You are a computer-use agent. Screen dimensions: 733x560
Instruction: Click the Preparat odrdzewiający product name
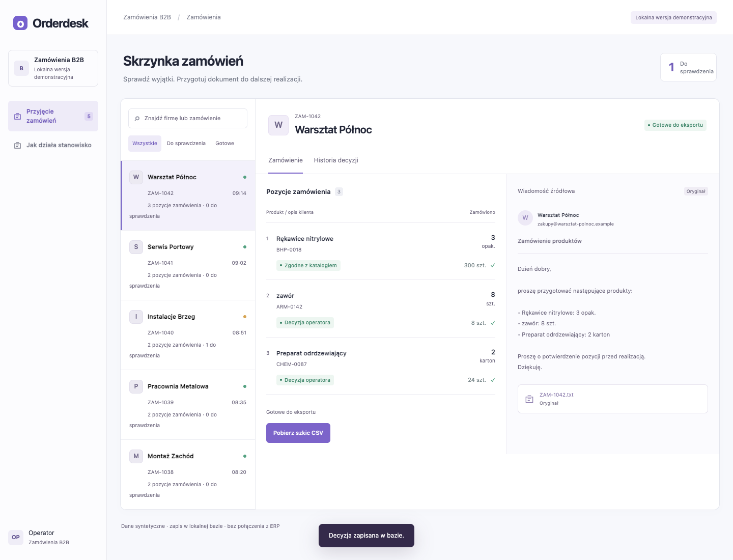312,353
